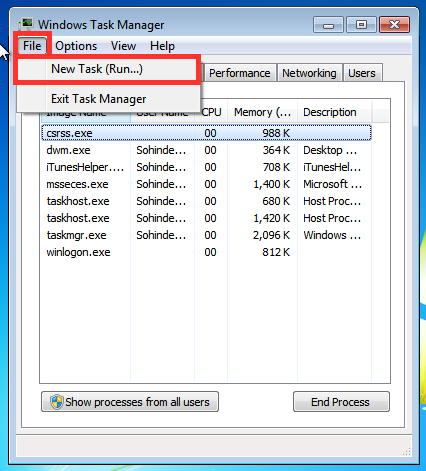
Task: Click user name cell in taskmgr.exe row
Action: point(161,235)
